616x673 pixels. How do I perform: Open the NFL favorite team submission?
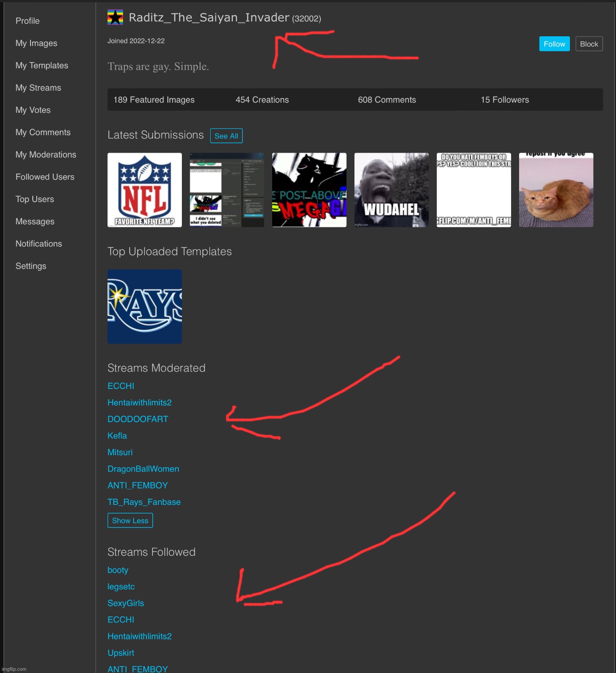(x=145, y=190)
